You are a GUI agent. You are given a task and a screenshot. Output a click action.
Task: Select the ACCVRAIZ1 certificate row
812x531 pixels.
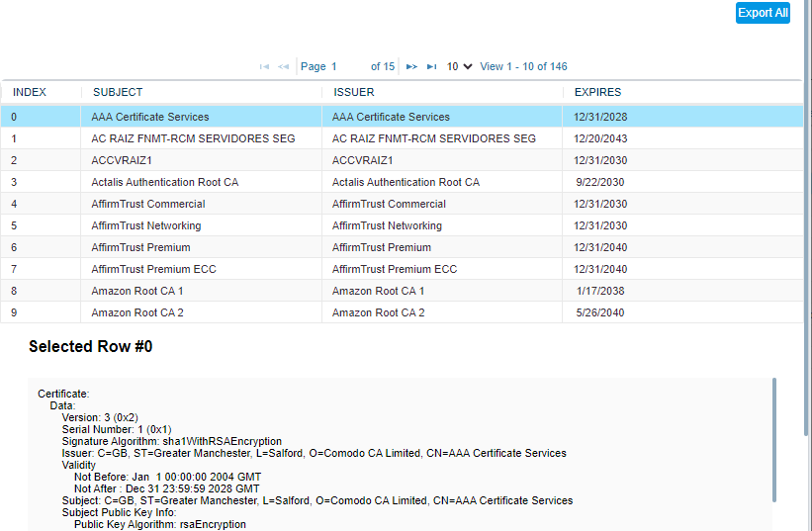(x=122, y=160)
